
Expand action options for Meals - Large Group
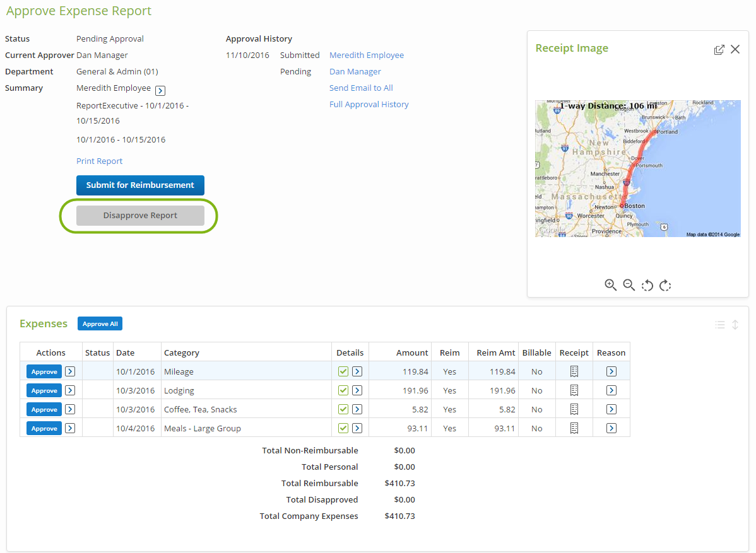[x=70, y=428]
